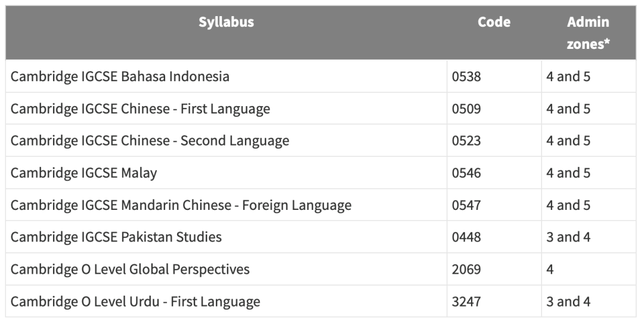This screenshot has width=644, height=322.
Task: Select Cambridge IGCSE Pakistan Studies syllabus
Action: [116, 237]
